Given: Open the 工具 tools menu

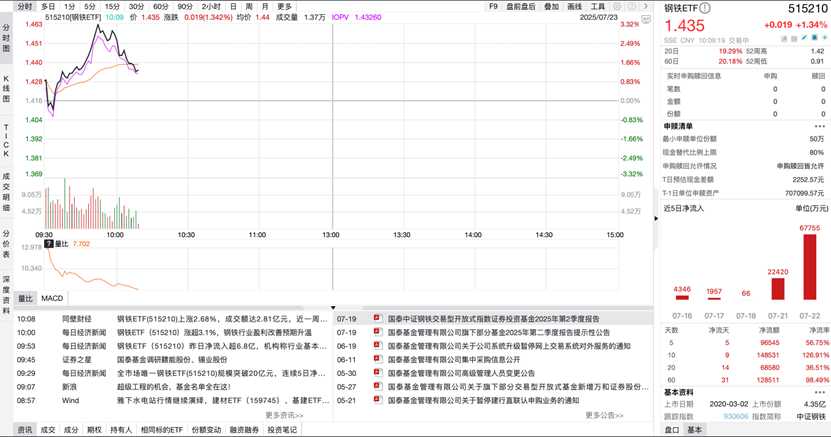Looking at the screenshot, I should coord(598,6).
